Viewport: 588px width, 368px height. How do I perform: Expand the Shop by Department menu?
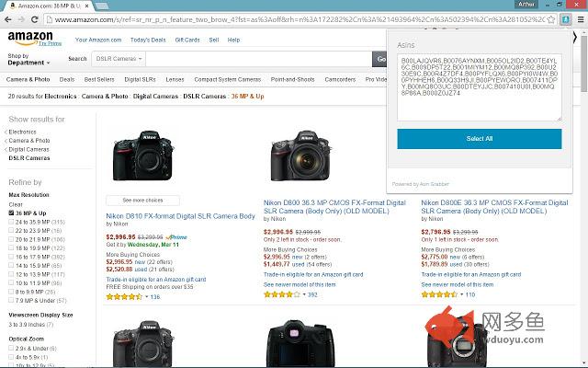pos(28,59)
